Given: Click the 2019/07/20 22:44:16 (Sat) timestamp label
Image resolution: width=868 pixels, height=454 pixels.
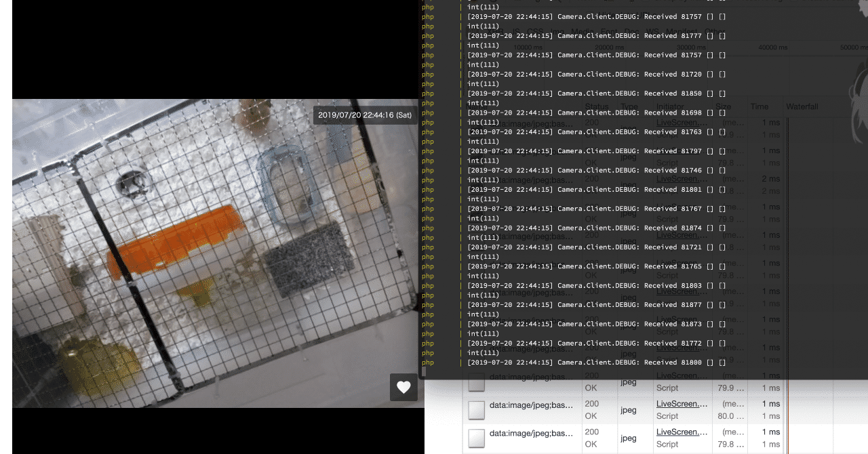Looking at the screenshot, I should 365,115.
